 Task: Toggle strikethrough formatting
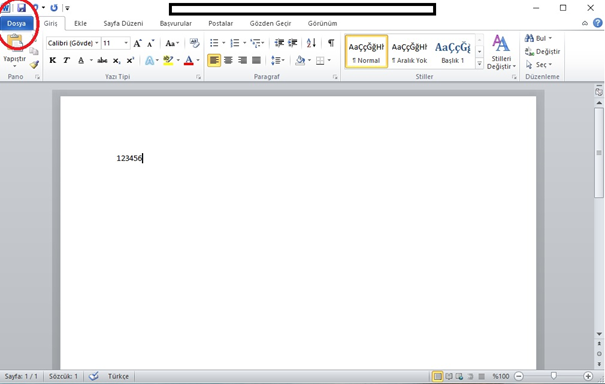pyautogui.click(x=102, y=60)
